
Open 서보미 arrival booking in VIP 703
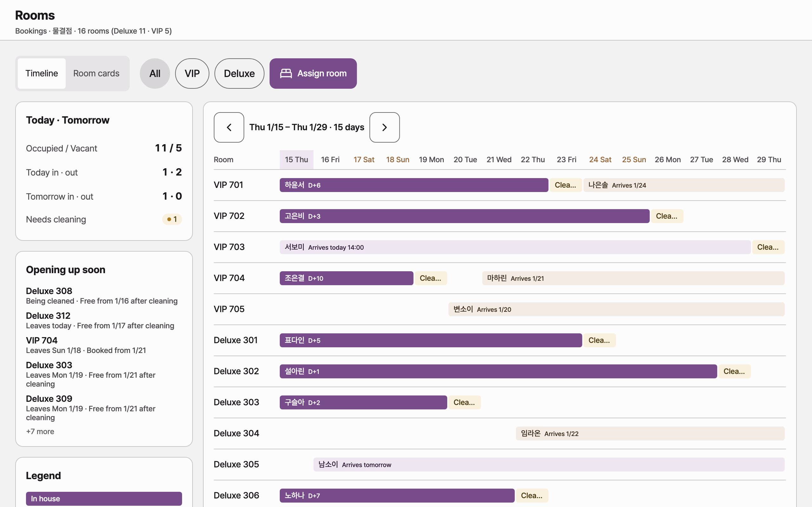click(515, 247)
